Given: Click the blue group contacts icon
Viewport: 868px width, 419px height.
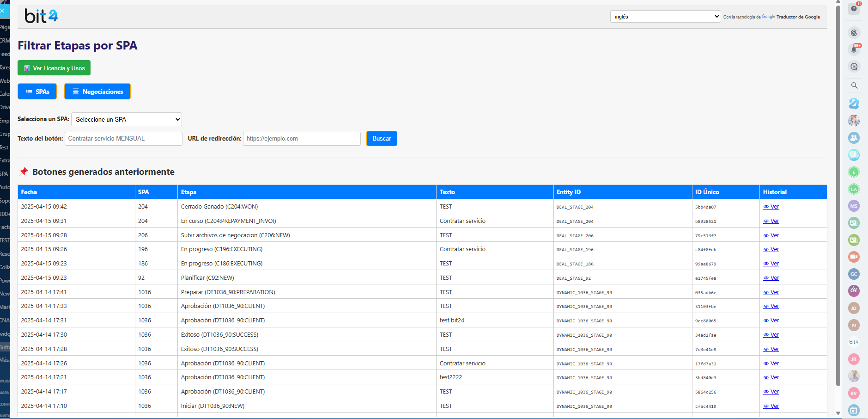Looking at the screenshot, I should pos(854,138).
